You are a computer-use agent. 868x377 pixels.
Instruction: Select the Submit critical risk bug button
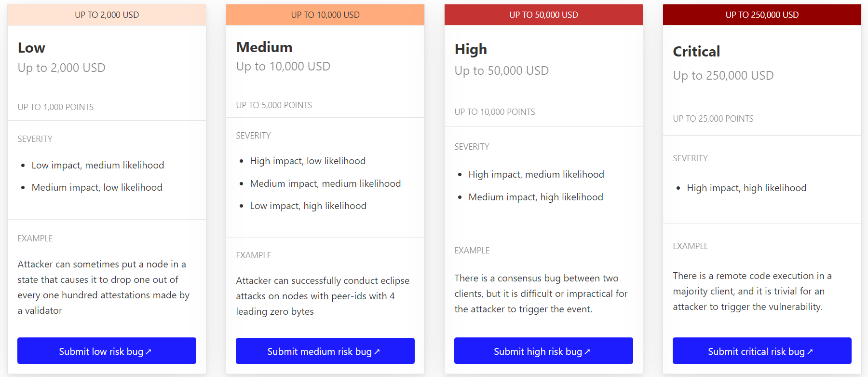tap(762, 351)
